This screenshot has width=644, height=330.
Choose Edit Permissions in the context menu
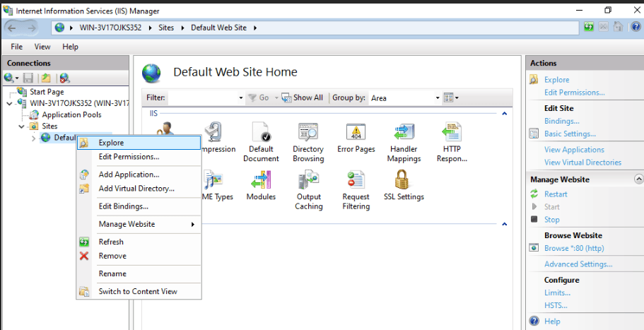(139, 157)
